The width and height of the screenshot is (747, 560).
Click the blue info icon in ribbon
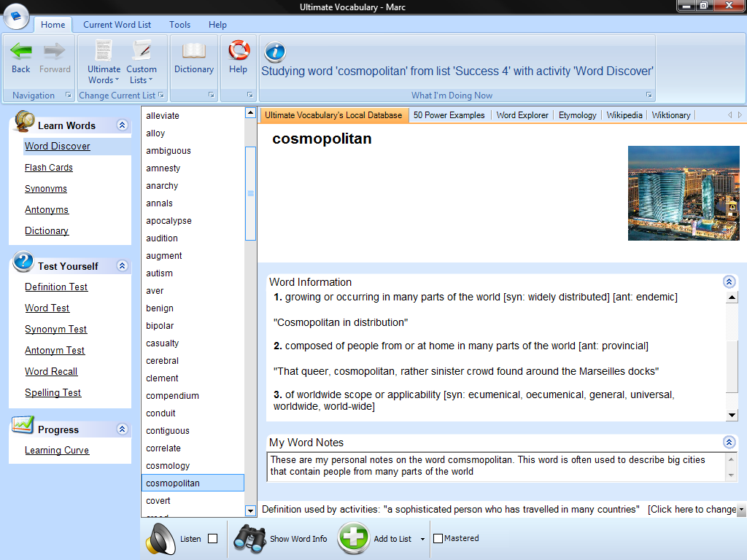click(275, 52)
